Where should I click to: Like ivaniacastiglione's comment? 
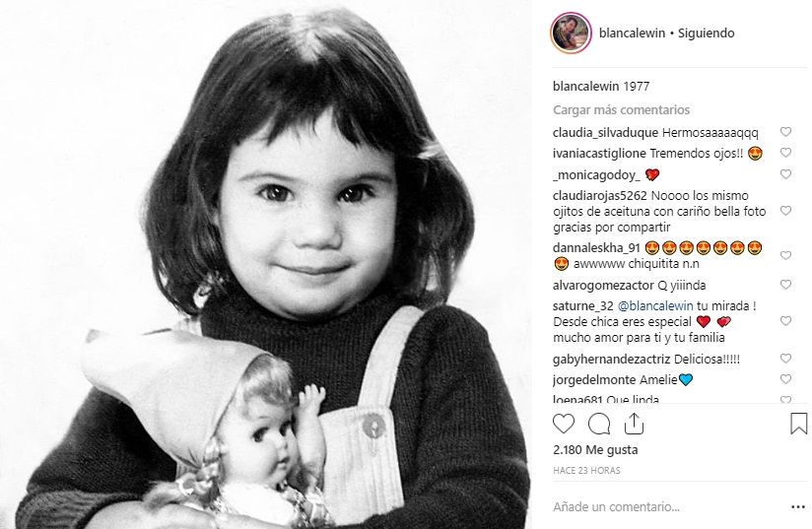pyautogui.click(x=785, y=153)
